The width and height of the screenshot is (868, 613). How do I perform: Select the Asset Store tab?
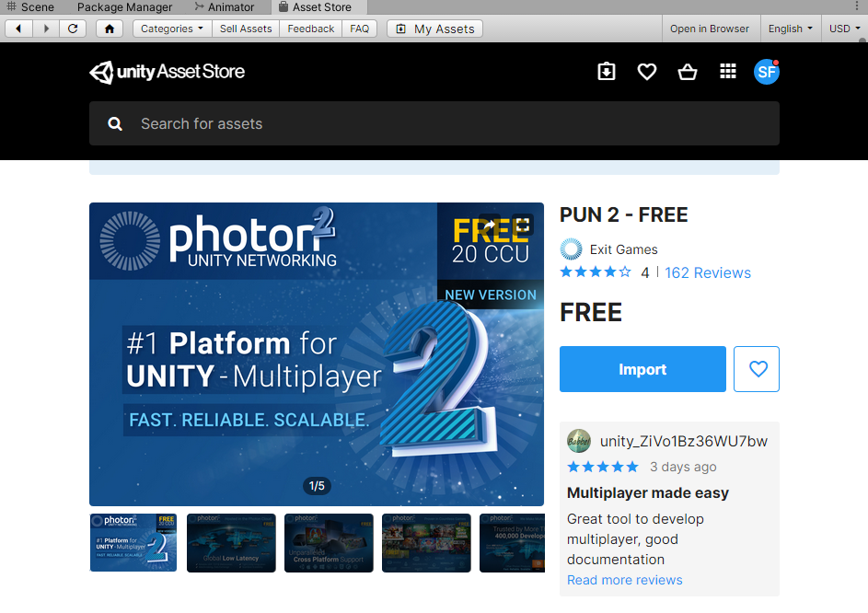pos(318,7)
